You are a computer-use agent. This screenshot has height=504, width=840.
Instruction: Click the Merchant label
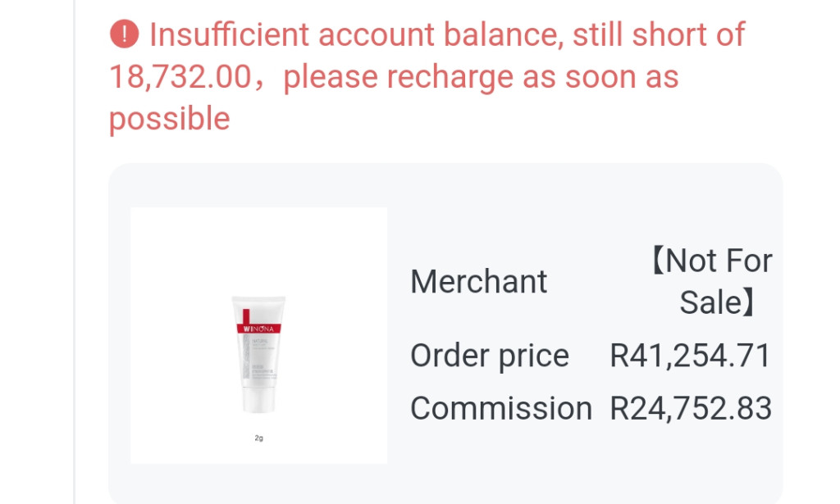point(478,282)
